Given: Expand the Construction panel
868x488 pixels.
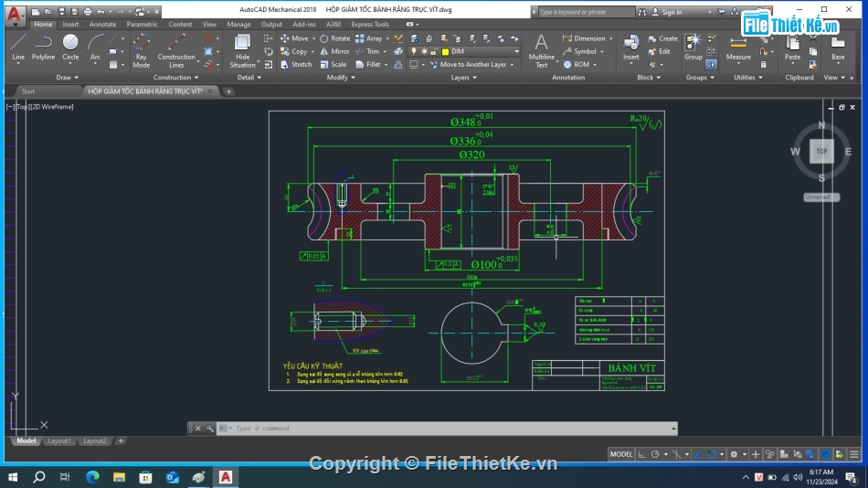Looking at the screenshot, I should 175,78.
